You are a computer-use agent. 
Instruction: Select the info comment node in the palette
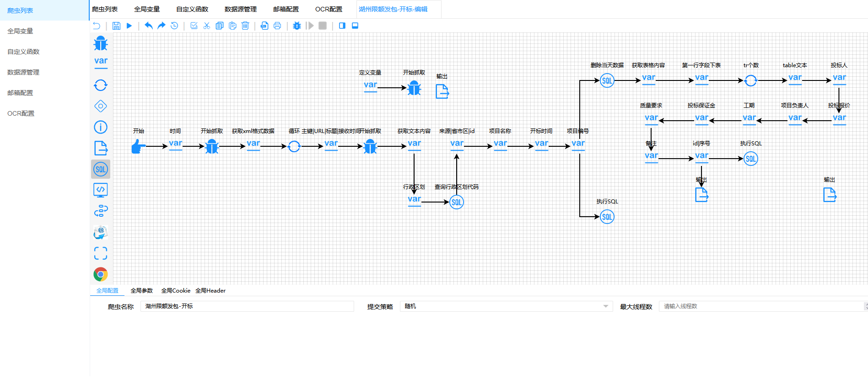click(x=101, y=127)
